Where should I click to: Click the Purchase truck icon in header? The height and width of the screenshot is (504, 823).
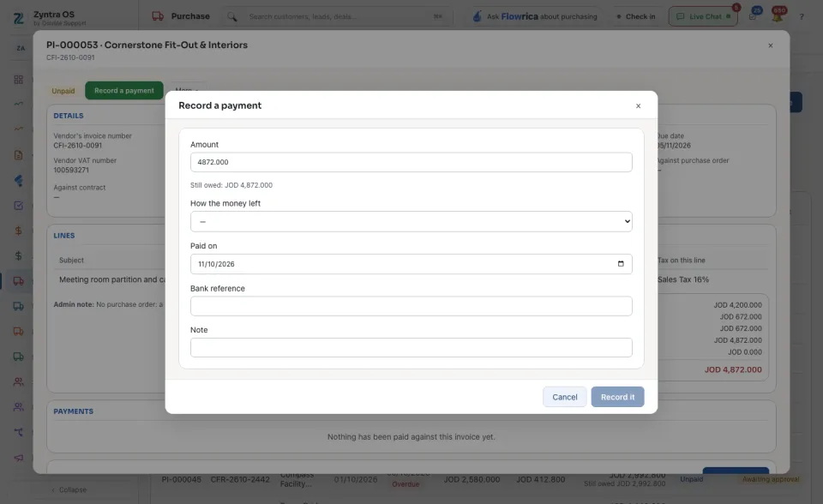[x=158, y=16]
